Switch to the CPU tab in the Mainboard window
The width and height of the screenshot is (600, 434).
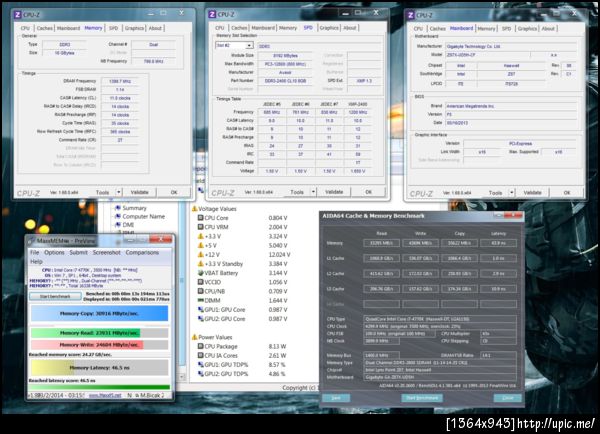click(x=418, y=29)
